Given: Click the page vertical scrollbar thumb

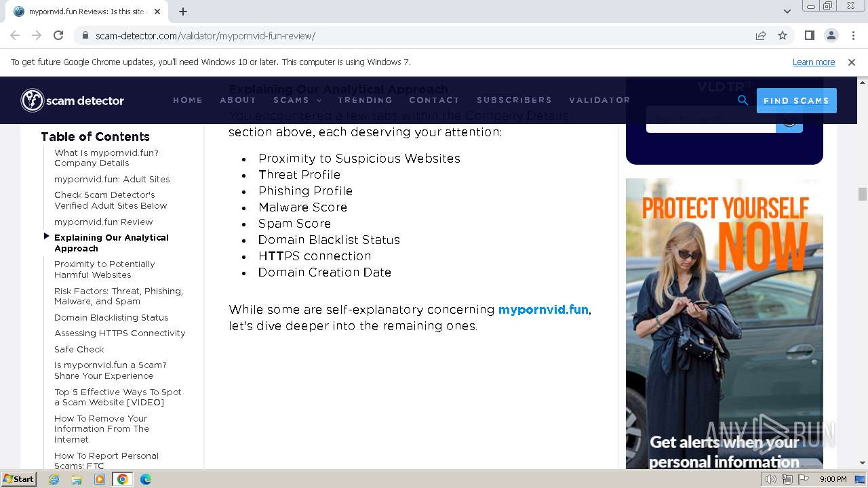Looking at the screenshot, I should [862, 194].
